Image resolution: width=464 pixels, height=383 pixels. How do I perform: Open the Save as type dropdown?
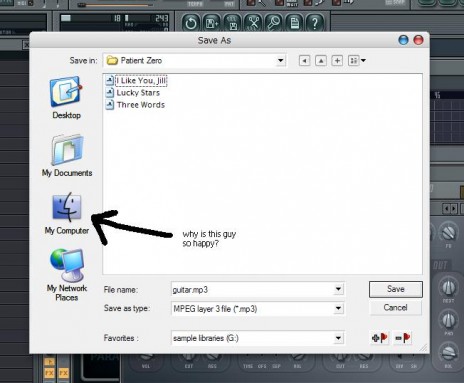[338, 308]
